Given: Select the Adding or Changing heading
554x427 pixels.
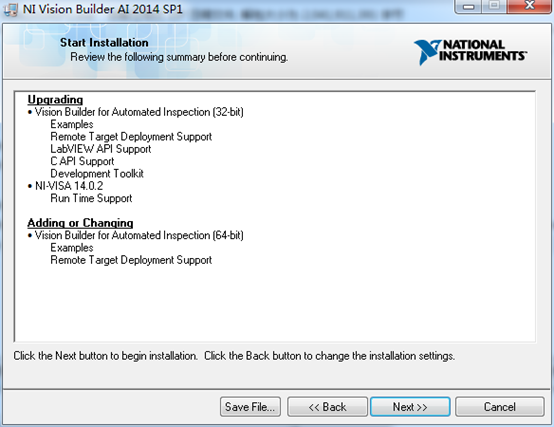Looking at the screenshot, I should coord(80,223).
